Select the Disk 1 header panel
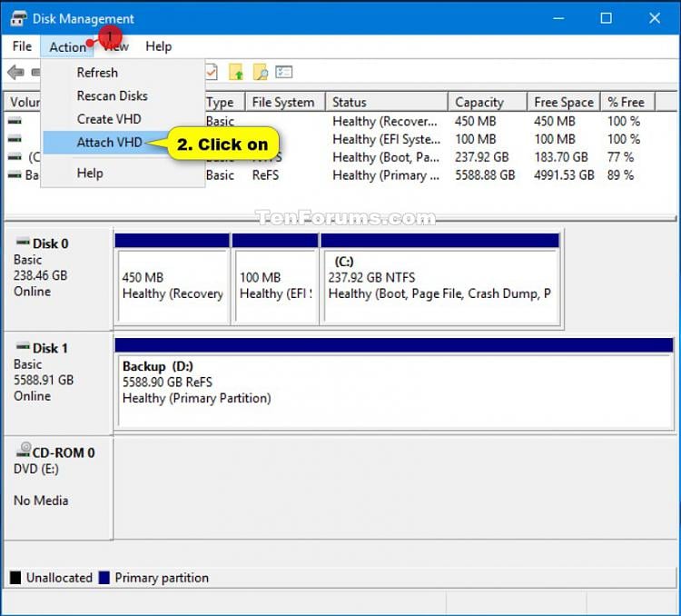 (x=58, y=383)
